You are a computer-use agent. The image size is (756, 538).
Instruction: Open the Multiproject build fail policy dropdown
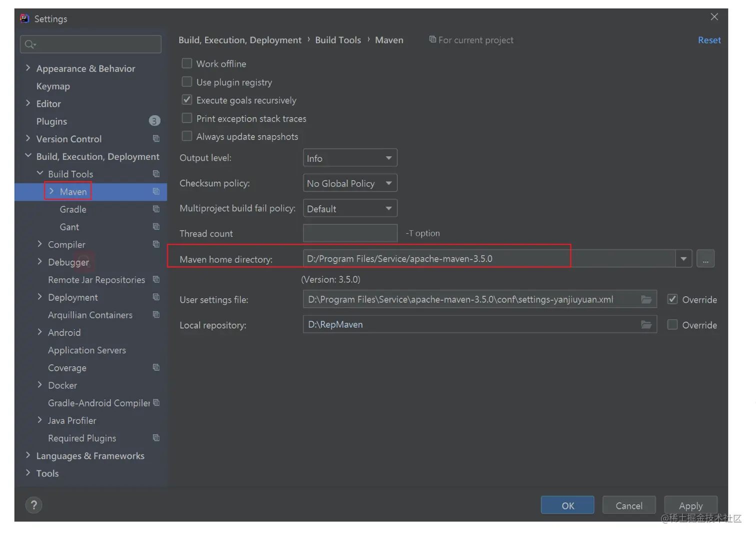click(x=350, y=208)
